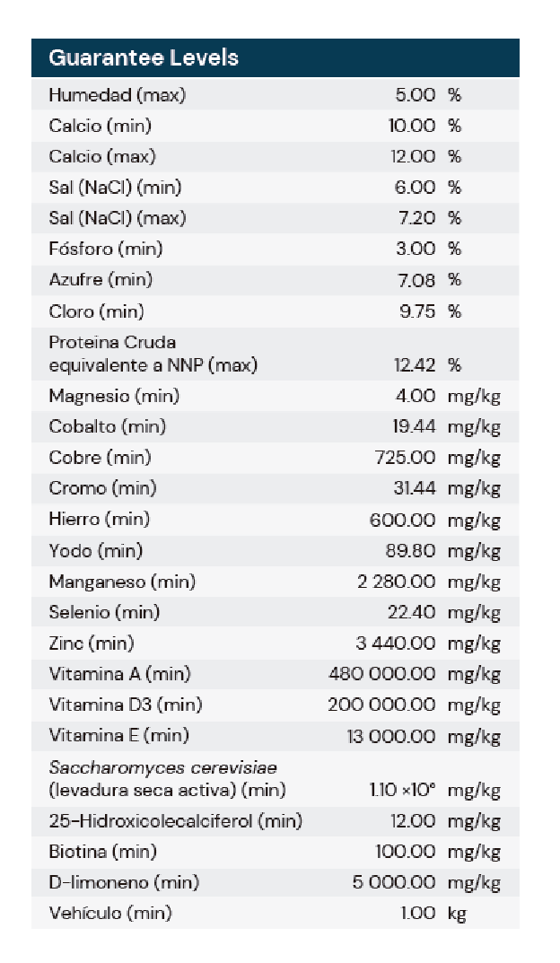Click the Cloro (min) row label

(96, 311)
